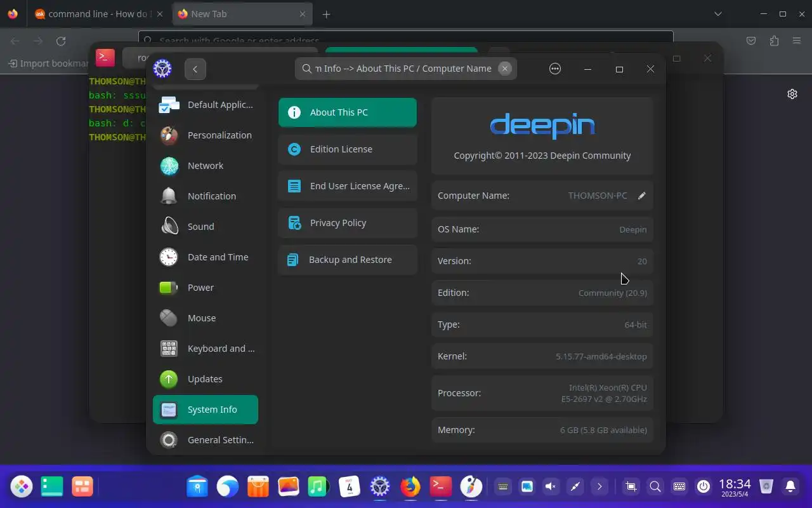Switch to the command line Firefox tab
The image size is (812, 508).
(99, 14)
